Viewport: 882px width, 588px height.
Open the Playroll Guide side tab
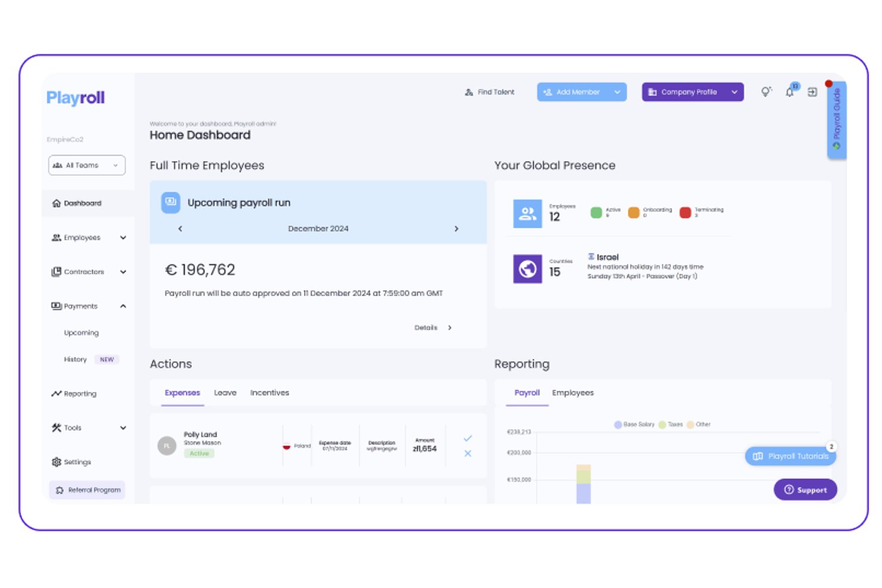[x=837, y=120]
